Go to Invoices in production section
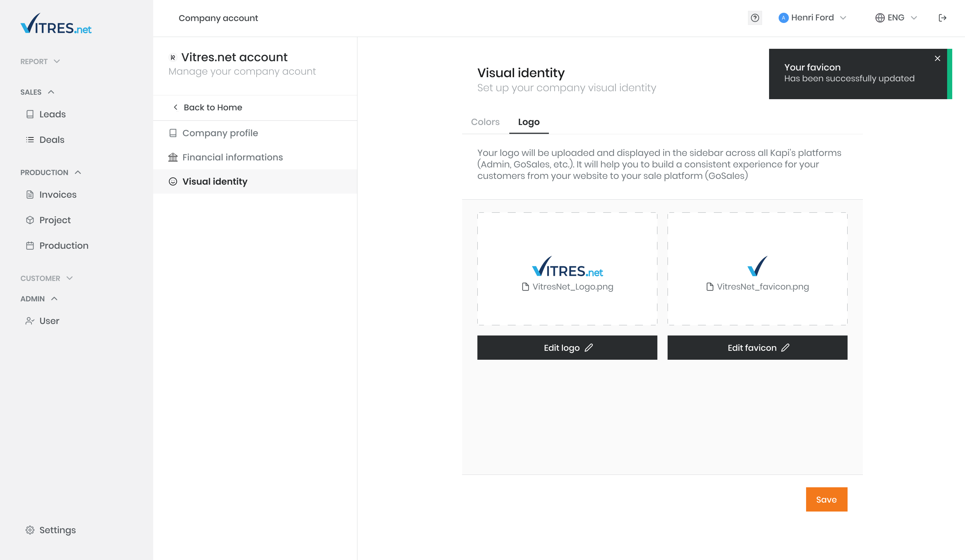This screenshot has height=560, width=965. coord(51,195)
